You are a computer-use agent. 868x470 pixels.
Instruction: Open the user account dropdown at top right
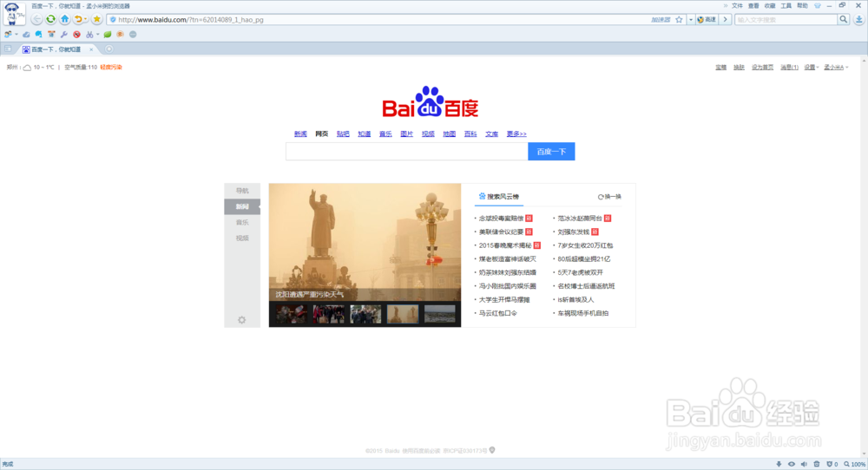[x=835, y=68]
